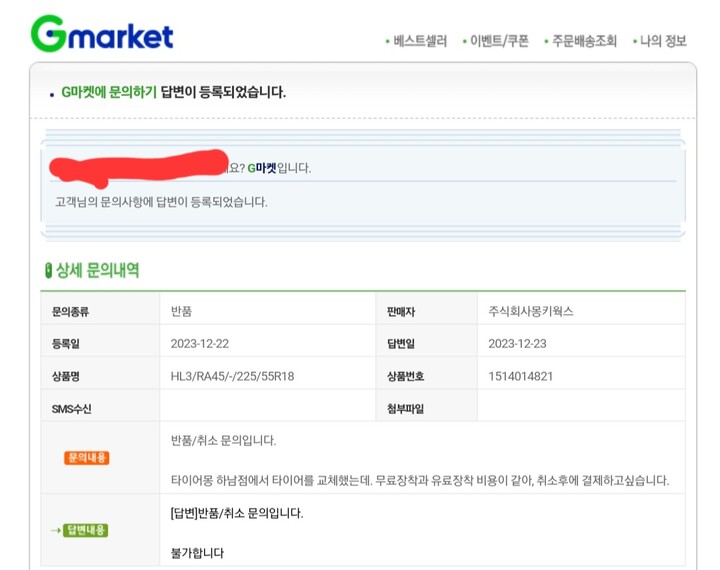Open the 베스트셀러 menu link
Image resolution: width=720 pixels, height=570 pixels.
tap(420, 41)
